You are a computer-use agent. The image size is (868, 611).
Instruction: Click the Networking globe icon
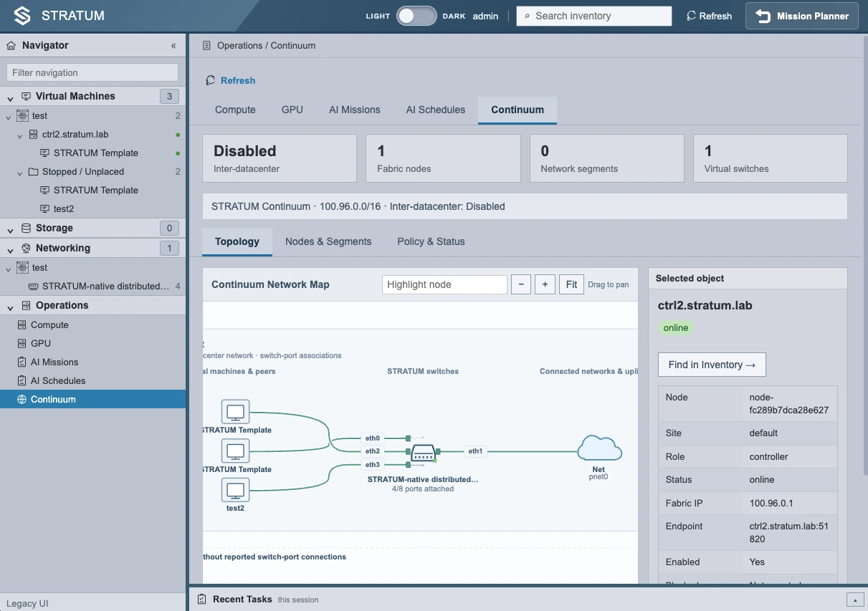(27, 248)
